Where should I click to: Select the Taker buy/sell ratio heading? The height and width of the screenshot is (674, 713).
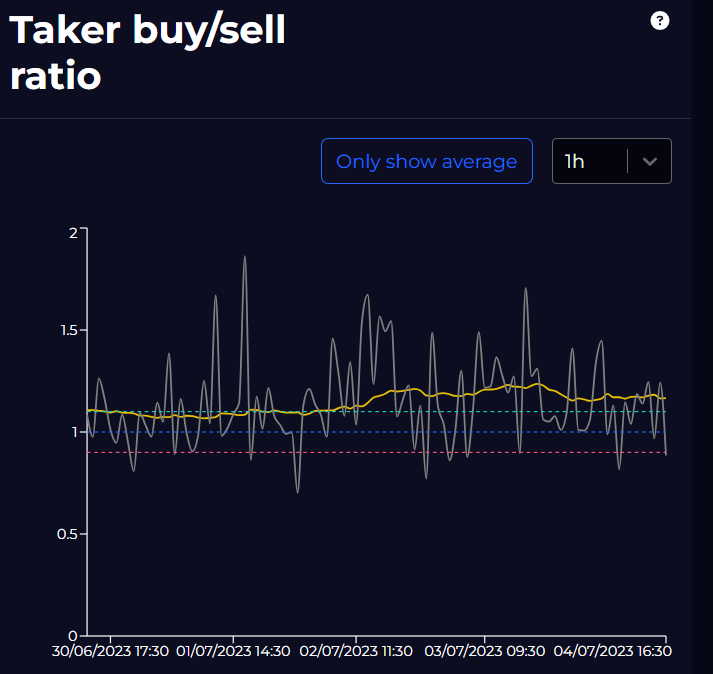pyautogui.click(x=147, y=52)
